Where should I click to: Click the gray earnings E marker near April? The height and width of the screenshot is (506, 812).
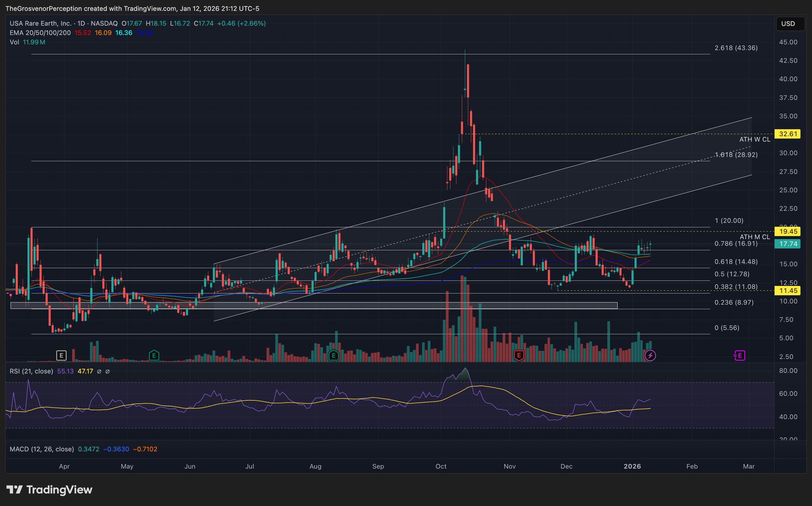click(x=61, y=356)
